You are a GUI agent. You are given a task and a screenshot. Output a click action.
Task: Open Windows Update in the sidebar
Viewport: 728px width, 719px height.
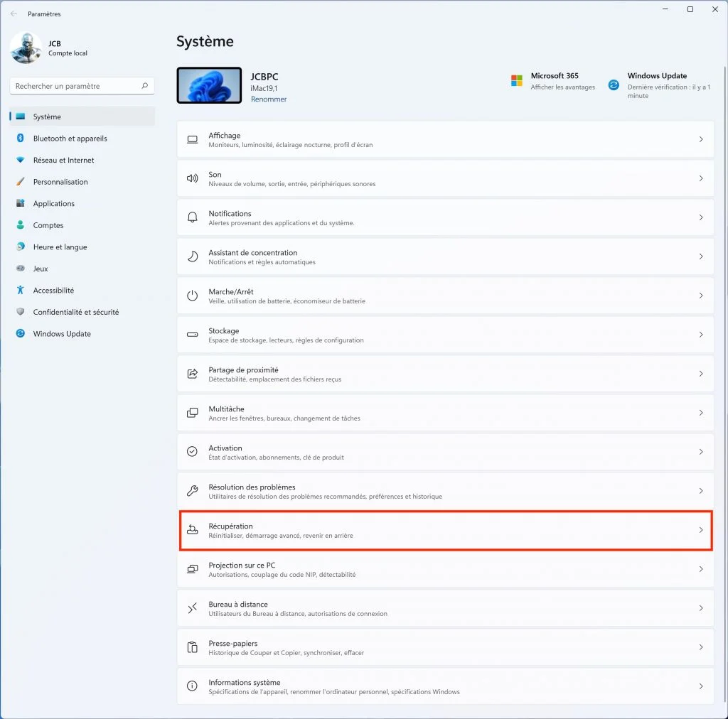click(x=82, y=333)
